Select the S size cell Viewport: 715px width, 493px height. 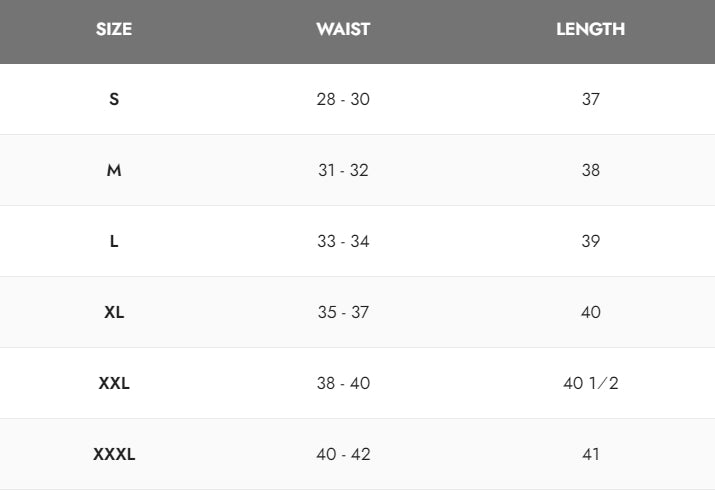point(114,99)
